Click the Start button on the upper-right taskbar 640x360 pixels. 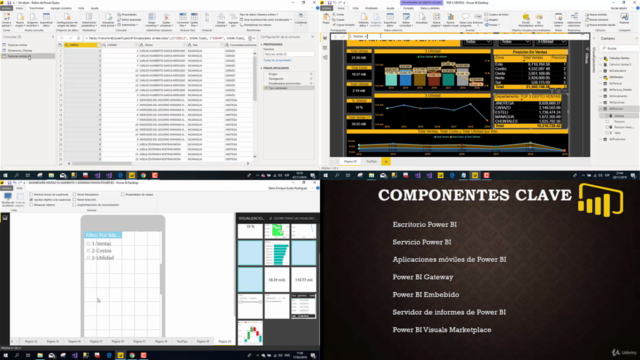point(325,176)
